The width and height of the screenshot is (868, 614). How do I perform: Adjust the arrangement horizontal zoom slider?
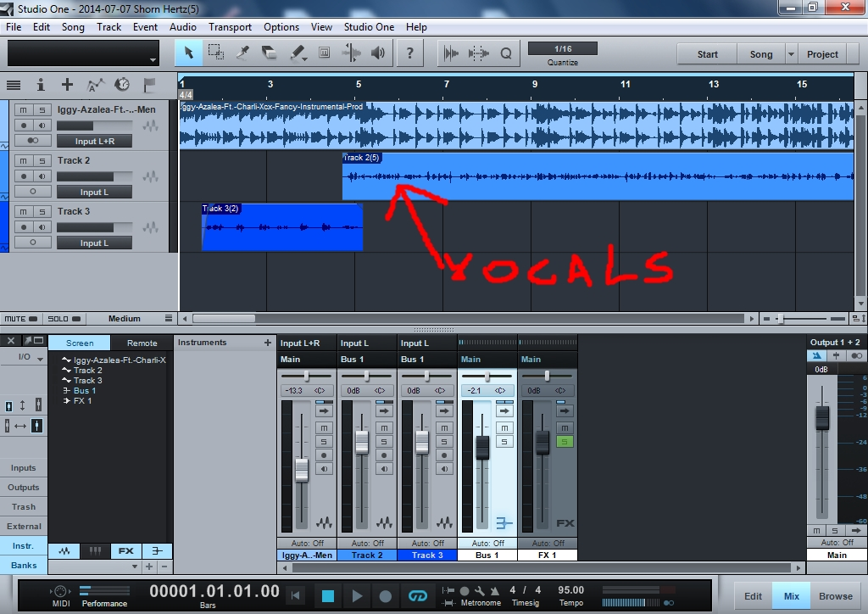[x=780, y=319]
